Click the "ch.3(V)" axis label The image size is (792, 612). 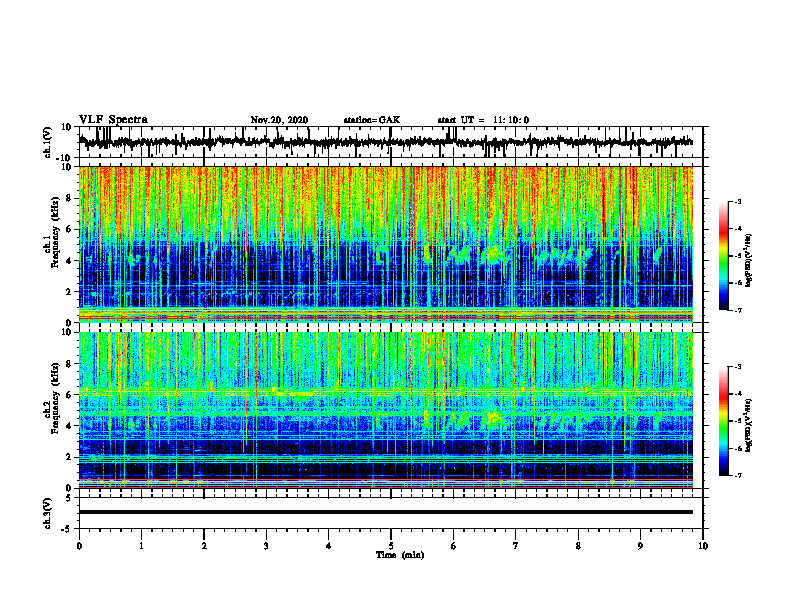tap(47, 513)
